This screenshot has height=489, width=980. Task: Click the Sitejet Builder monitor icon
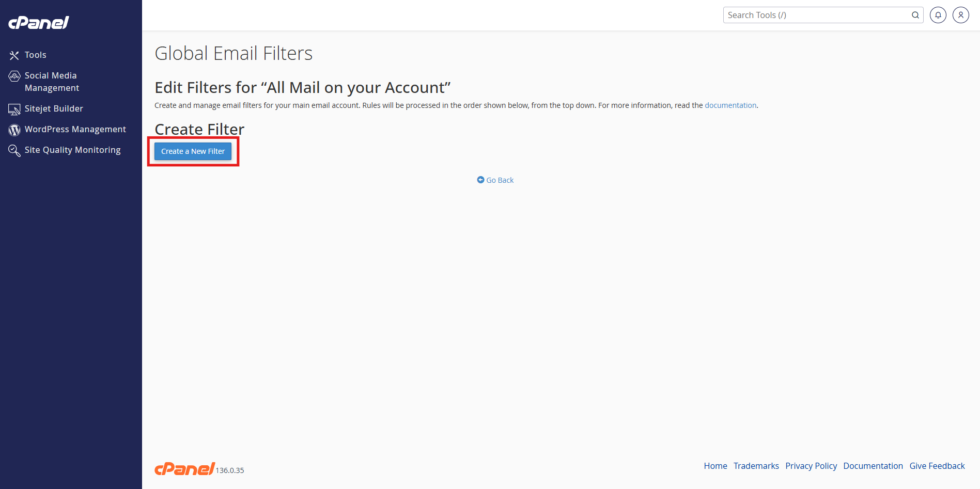coord(14,109)
